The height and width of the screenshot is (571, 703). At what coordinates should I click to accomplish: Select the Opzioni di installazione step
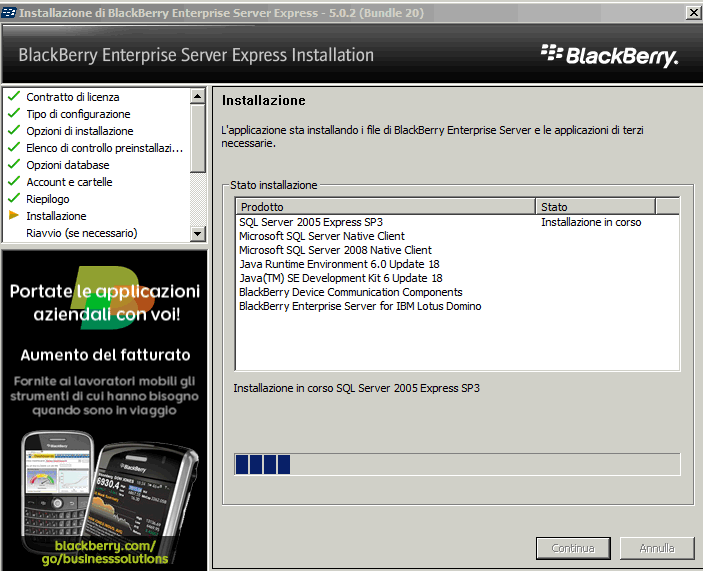click(80, 131)
